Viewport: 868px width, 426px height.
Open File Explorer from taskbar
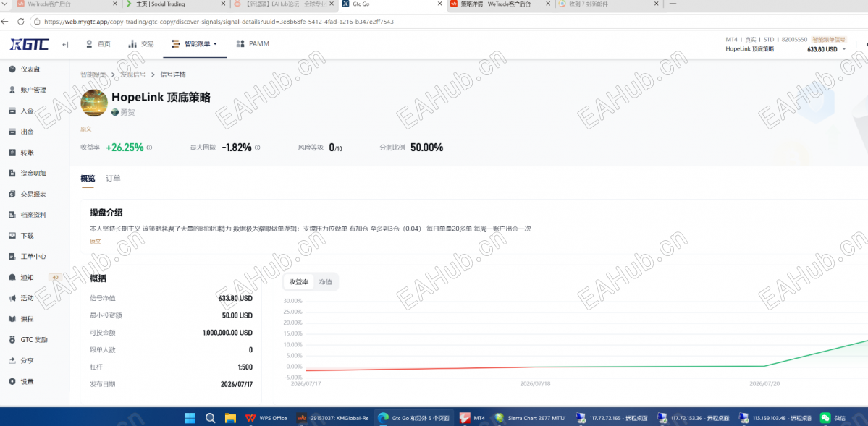point(231,418)
